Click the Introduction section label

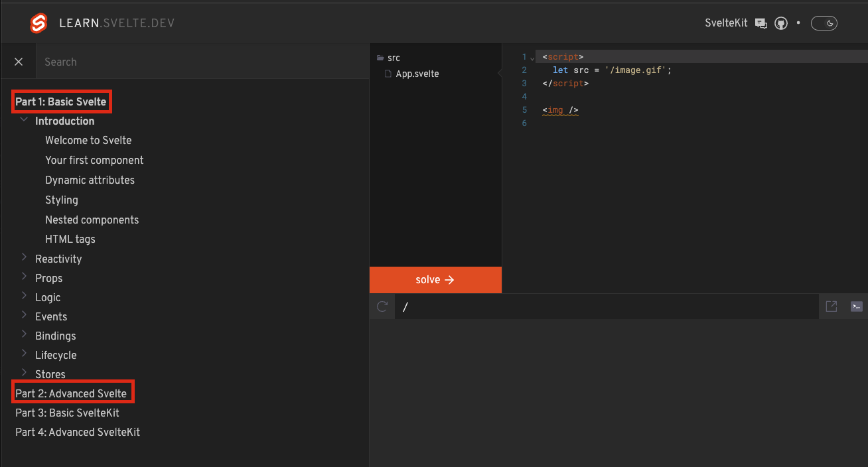click(x=65, y=121)
